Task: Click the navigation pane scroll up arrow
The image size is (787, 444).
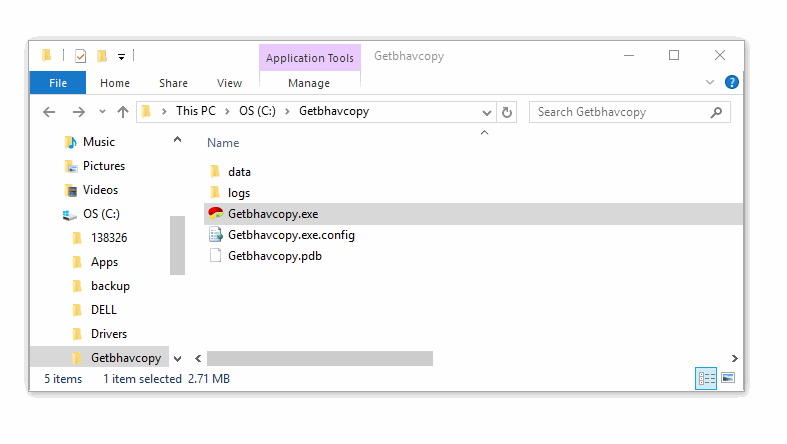Action: 177,140
